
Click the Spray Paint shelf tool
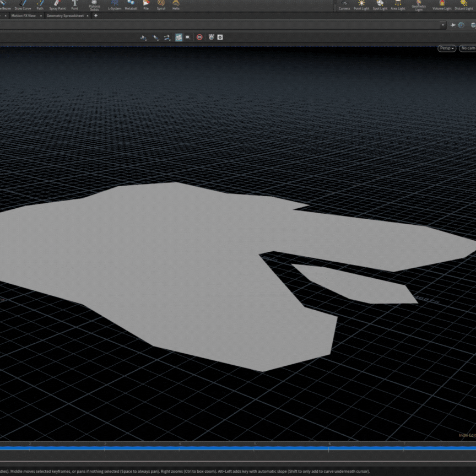pyautogui.click(x=57, y=5)
